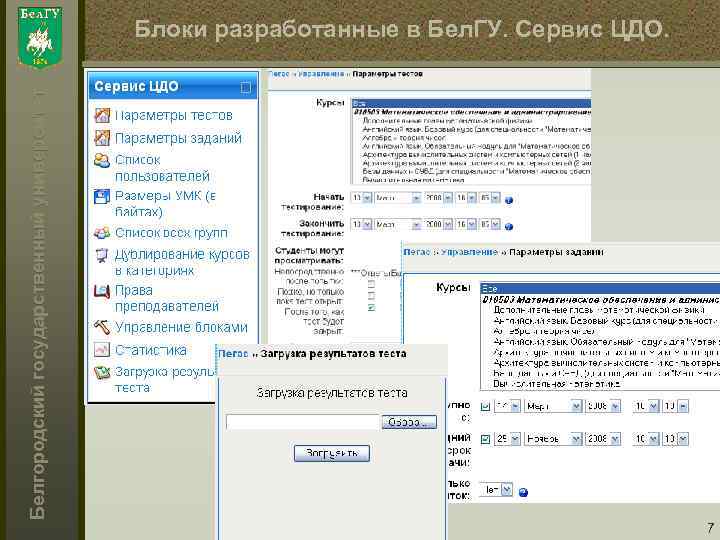Screen dimensions: 720x540
Task: Click the Список всех групп icon
Action: pyautogui.click(x=102, y=233)
